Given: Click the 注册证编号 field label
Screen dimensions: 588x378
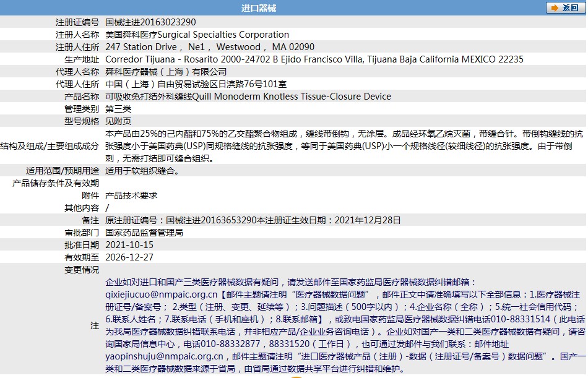Looking at the screenshot, I should 77,22.
